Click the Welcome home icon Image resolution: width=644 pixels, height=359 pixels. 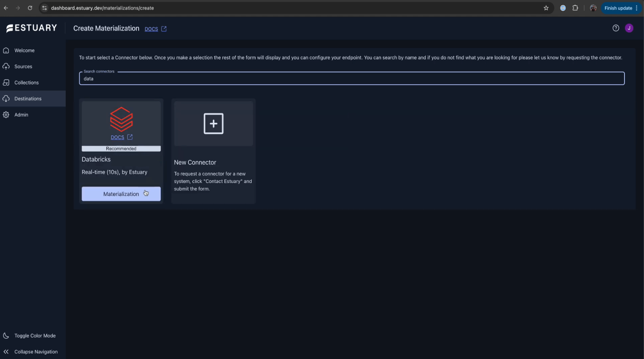[6, 51]
